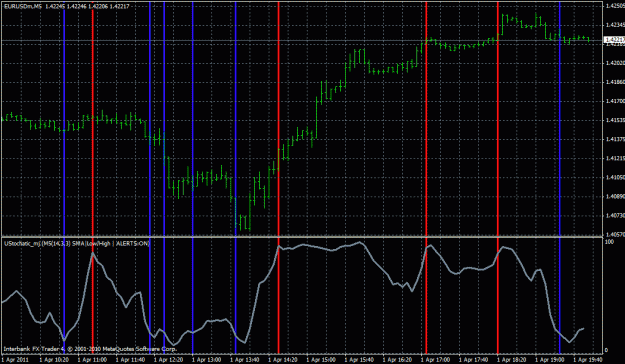Viewport: 625px width, 364px height.
Task: Click the '1 Apr 10:20' time label
Action: [54, 360]
